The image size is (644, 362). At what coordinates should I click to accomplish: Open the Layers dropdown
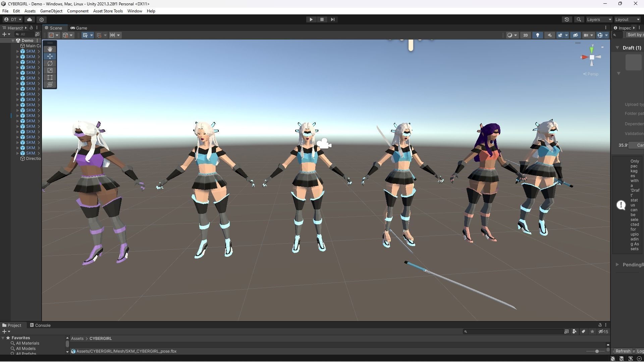click(x=599, y=19)
